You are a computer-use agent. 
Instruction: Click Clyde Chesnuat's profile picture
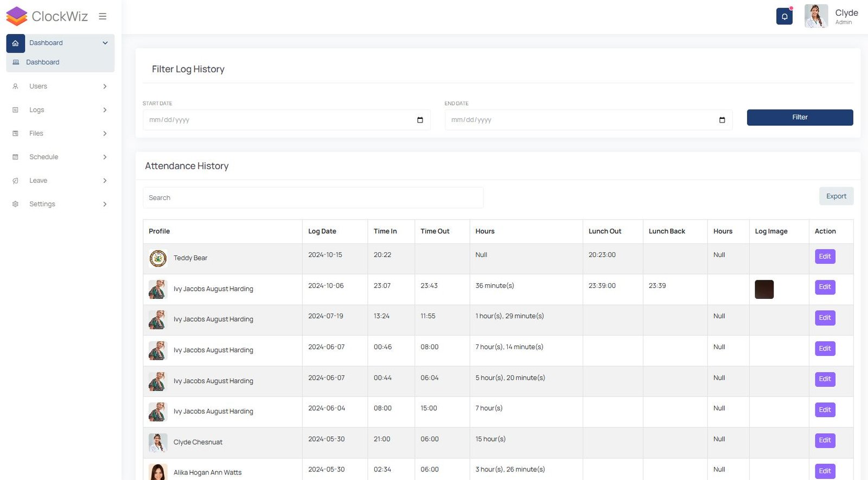(x=158, y=443)
